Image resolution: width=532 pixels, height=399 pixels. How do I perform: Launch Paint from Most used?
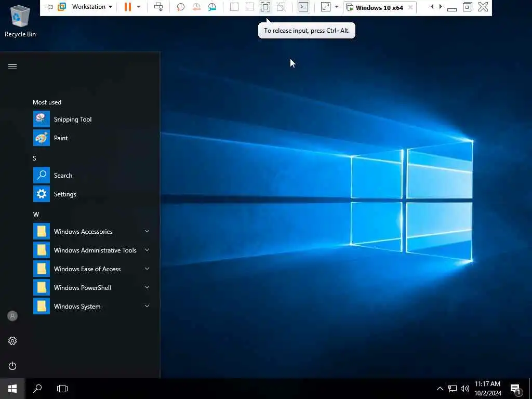[92, 138]
